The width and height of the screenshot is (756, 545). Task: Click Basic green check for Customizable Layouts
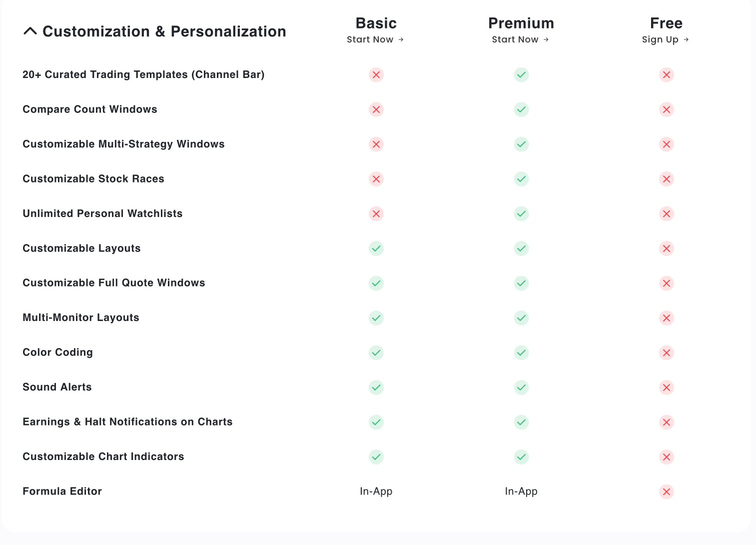[x=376, y=248]
